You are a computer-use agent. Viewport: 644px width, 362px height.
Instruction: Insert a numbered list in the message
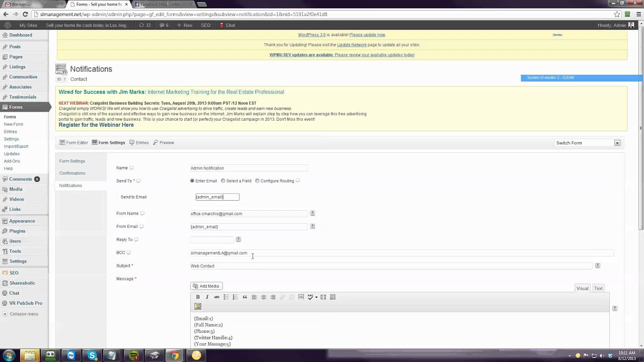pyautogui.click(x=235, y=297)
